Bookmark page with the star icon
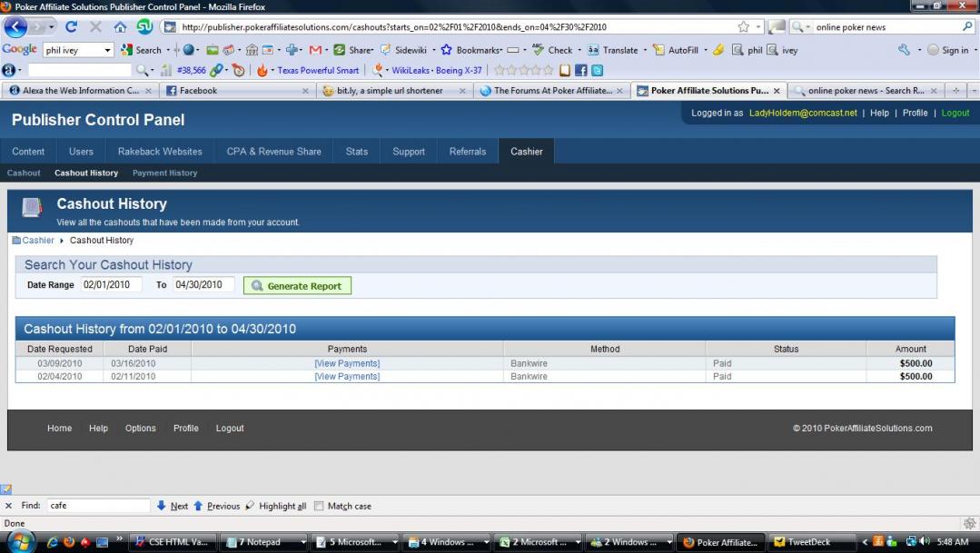Image resolution: width=980 pixels, height=553 pixels. pos(743,27)
